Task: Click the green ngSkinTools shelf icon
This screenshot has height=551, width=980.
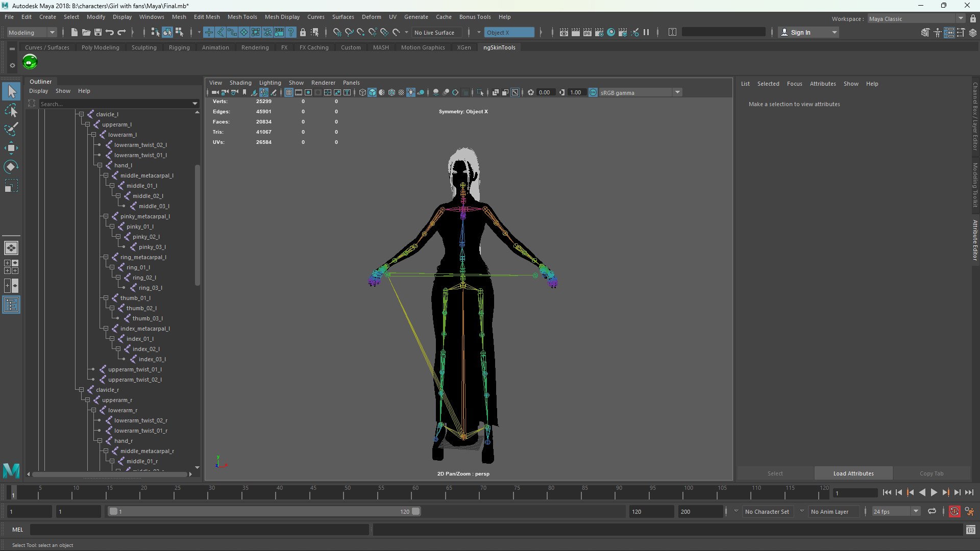Action: click(30, 62)
